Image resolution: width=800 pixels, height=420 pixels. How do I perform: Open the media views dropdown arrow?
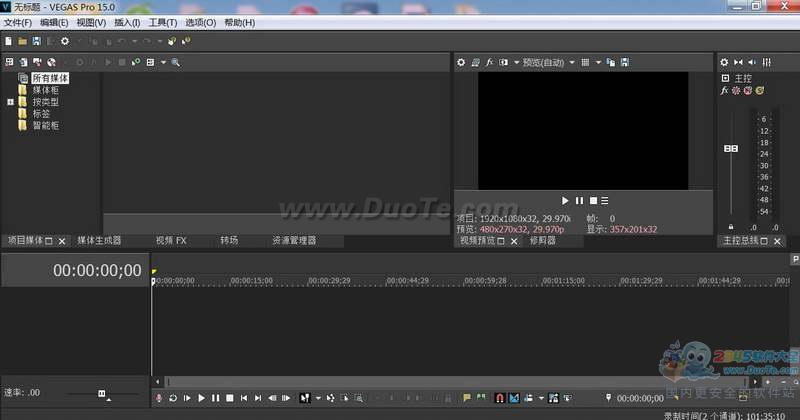click(163, 62)
